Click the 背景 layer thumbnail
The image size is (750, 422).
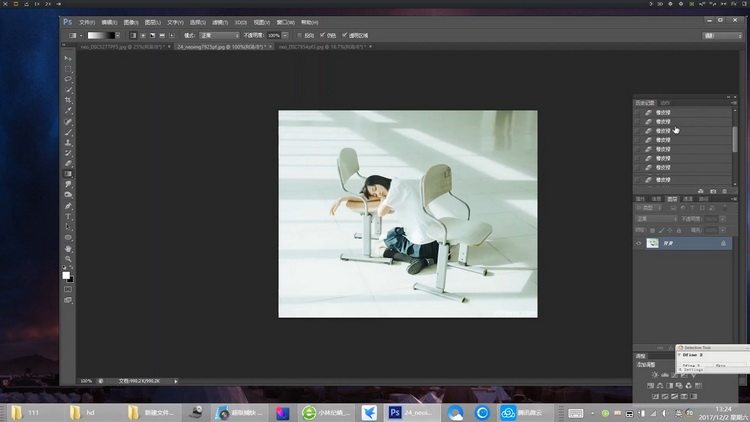(x=652, y=243)
